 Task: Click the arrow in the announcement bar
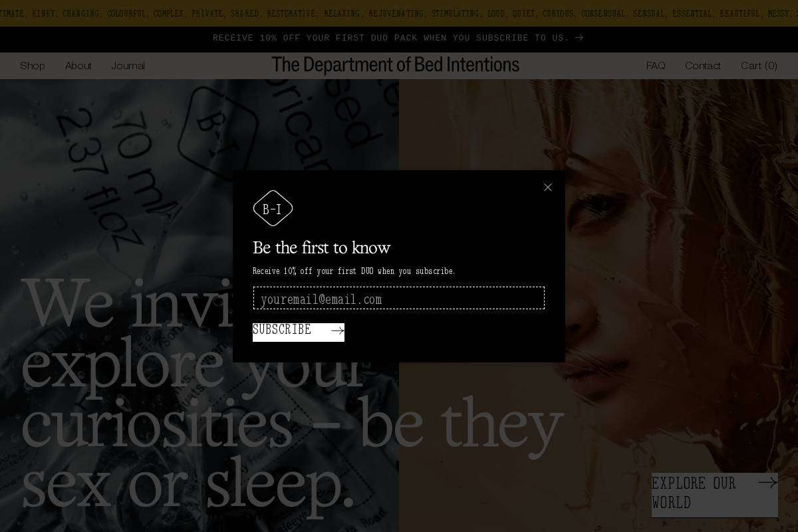click(579, 38)
